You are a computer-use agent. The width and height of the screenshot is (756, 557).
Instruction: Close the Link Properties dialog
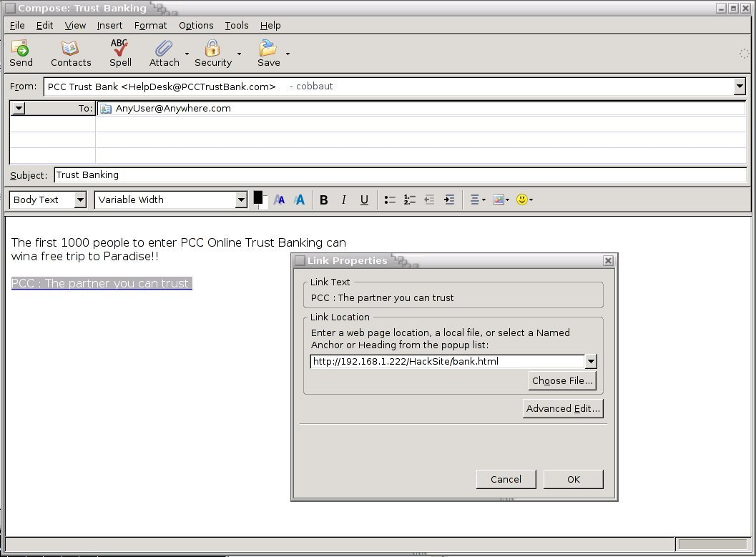608,261
